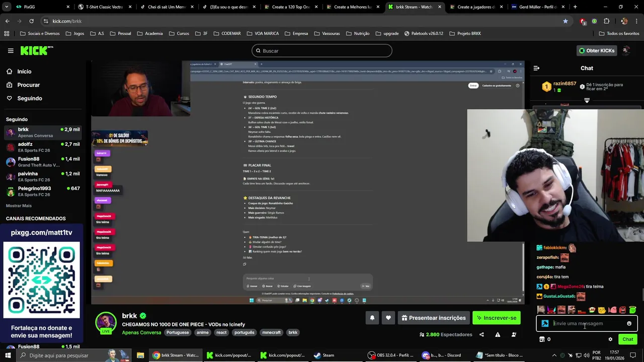Open chat settings gear

pos(610,339)
